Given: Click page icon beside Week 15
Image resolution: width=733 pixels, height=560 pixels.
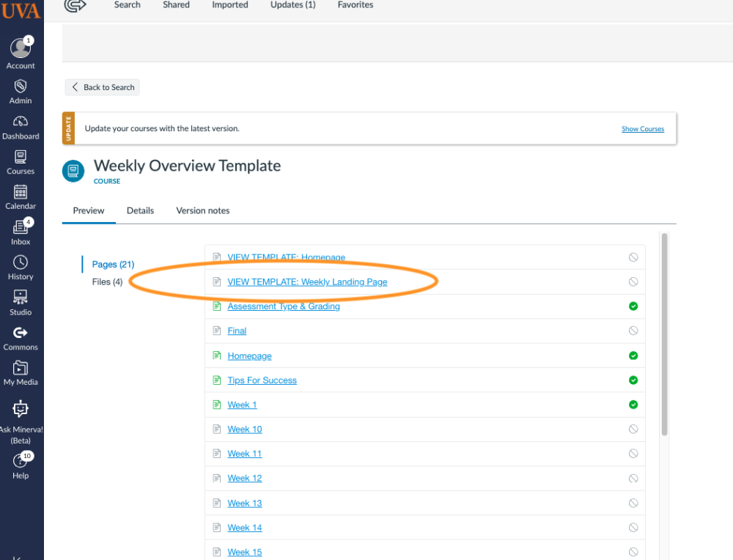Looking at the screenshot, I should 217,552.
